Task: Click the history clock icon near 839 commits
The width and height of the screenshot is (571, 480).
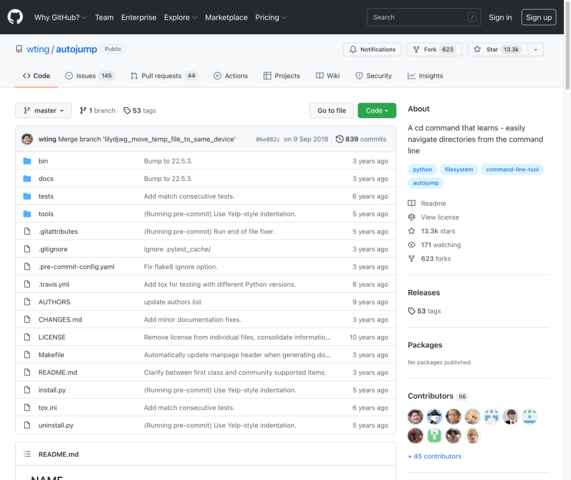Action: coord(339,139)
